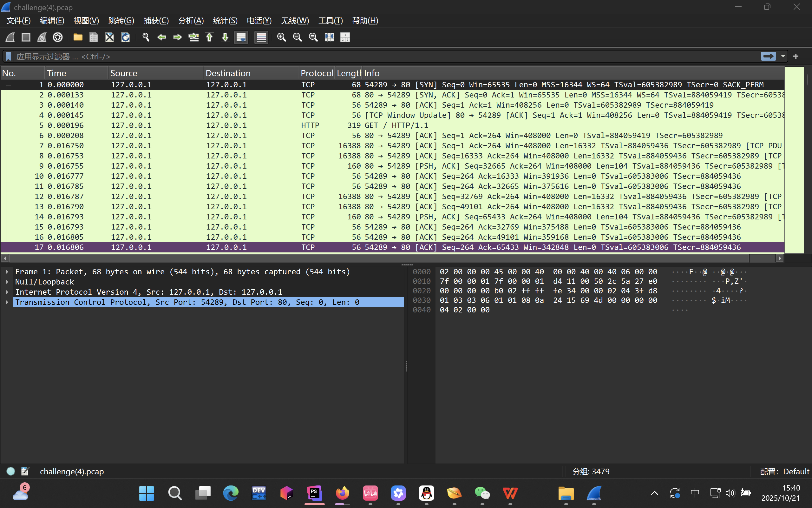
Task: Click the 配置: Default profile selector
Action: pyautogui.click(x=785, y=471)
